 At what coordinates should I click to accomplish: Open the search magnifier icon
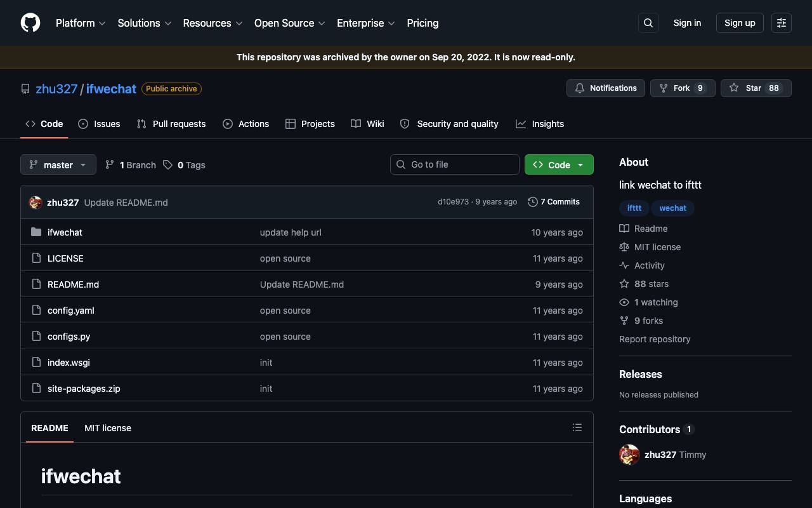click(x=648, y=23)
